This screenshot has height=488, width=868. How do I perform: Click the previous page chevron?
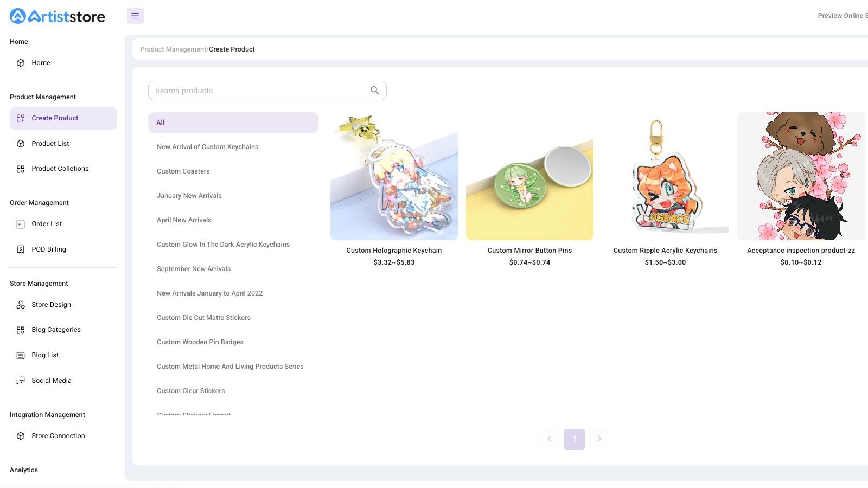[549, 439]
